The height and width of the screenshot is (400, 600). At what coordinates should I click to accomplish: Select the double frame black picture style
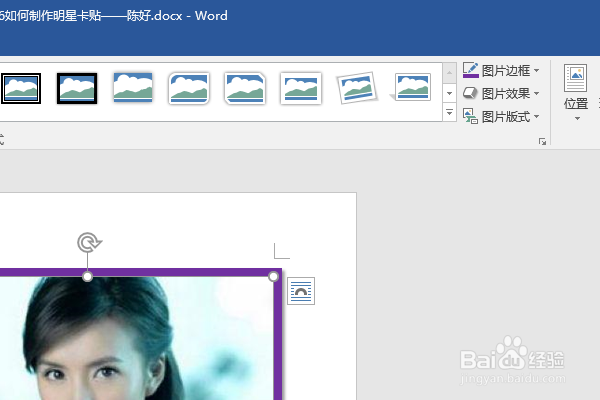point(21,88)
